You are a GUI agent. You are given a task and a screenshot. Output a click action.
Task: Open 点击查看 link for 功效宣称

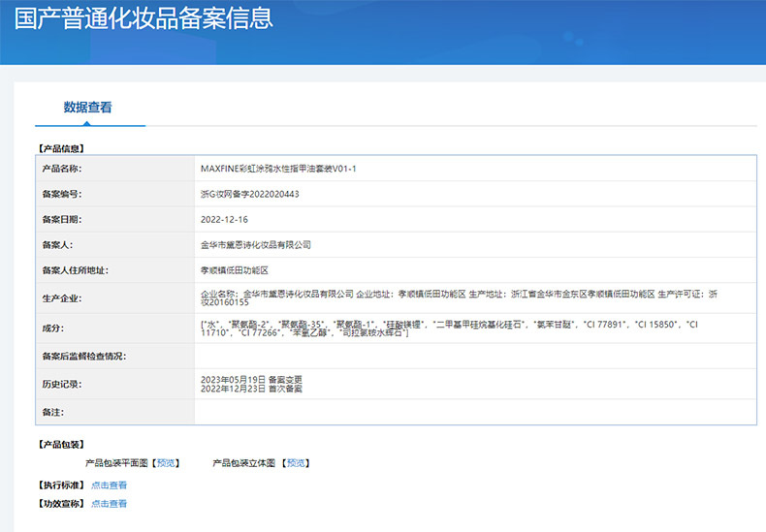pyautogui.click(x=109, y=504)
